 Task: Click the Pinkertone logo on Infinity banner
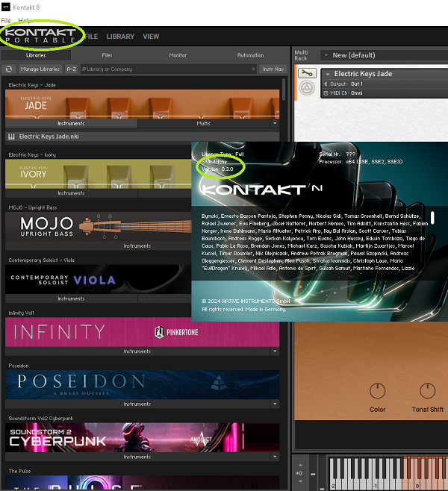[177, 332]
